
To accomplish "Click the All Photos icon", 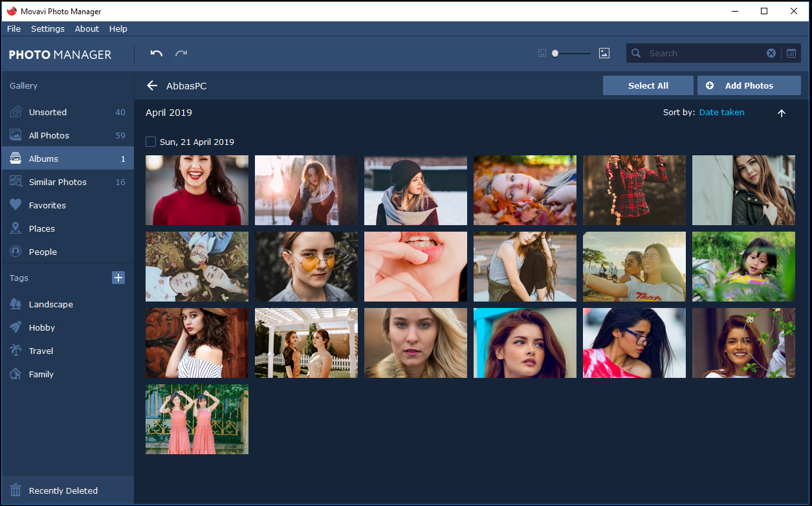I will 16,135.
